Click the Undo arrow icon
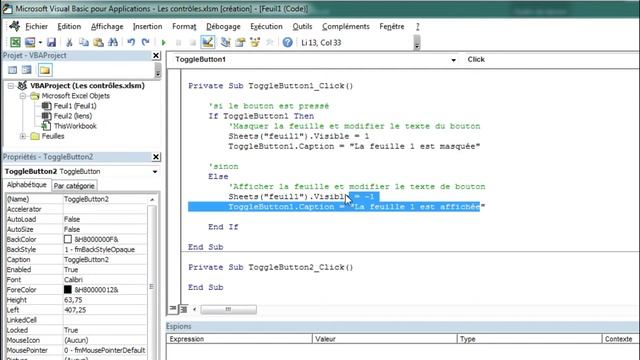Image resolution: width=640 pixels, height=360 pixels. pos(131,42)
